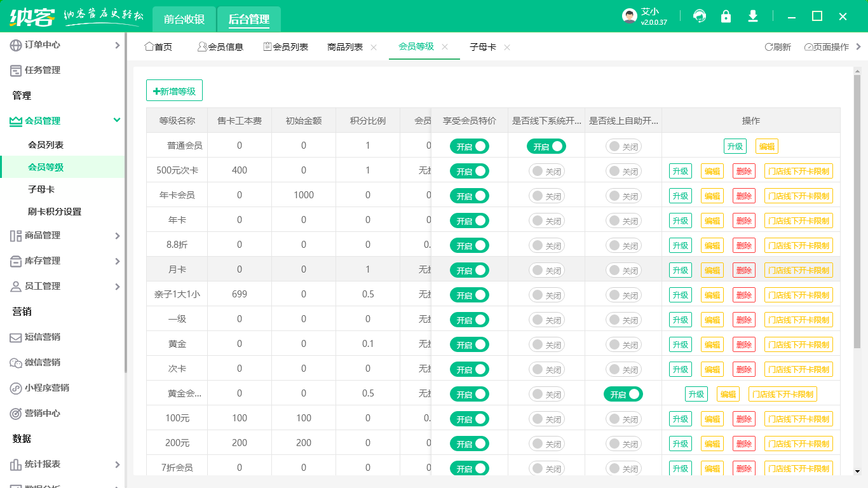The height and width of the screenshot is (488, 868).
Task: Click the customer service headset icon
Action: pos(700,16)
